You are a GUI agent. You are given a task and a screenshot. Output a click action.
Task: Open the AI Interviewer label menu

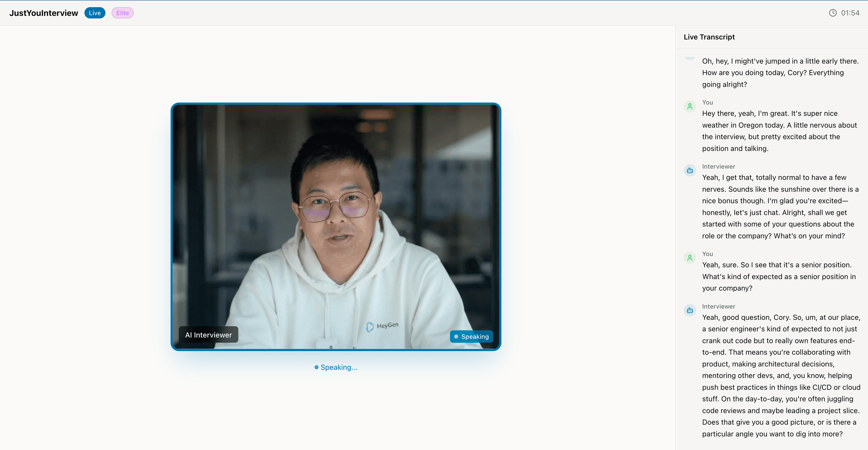point(208,335)
